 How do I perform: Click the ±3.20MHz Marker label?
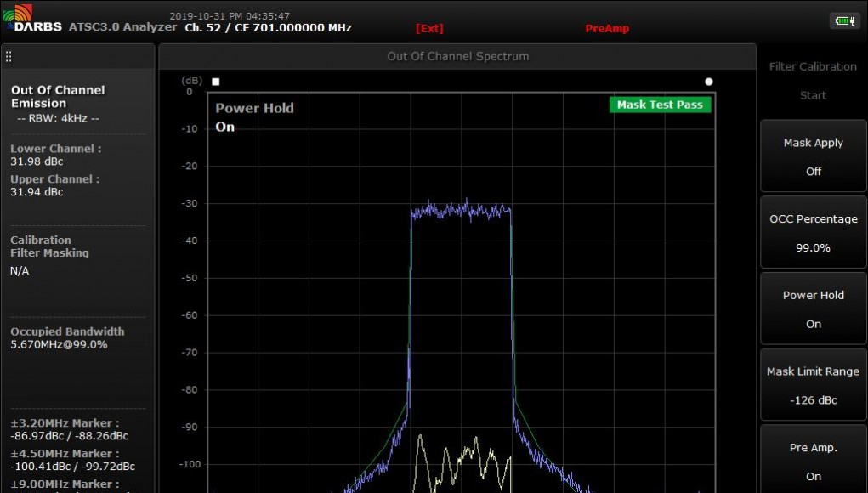click(x=65, y=423)
